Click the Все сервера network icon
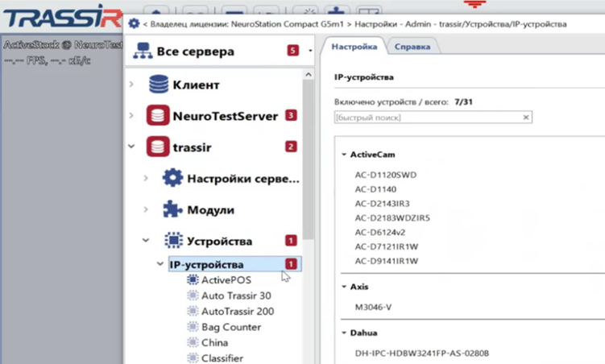The height and width of the screenshot is (364, 605). 143,51
